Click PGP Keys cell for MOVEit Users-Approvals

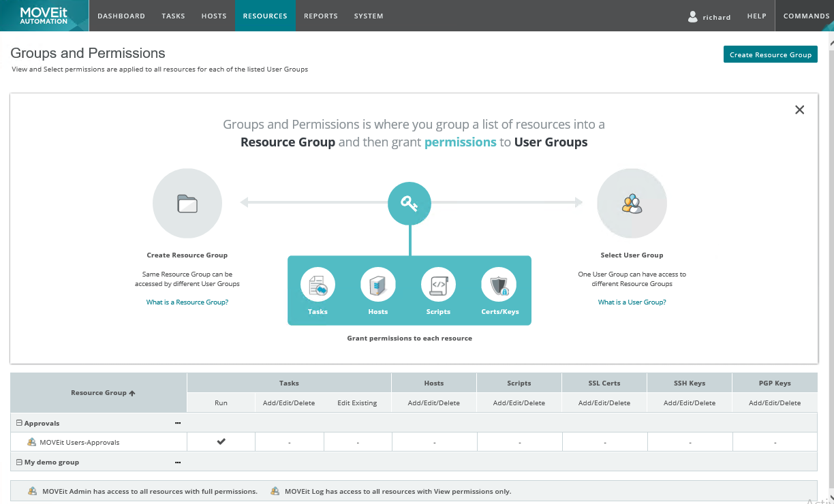[775, 442]
